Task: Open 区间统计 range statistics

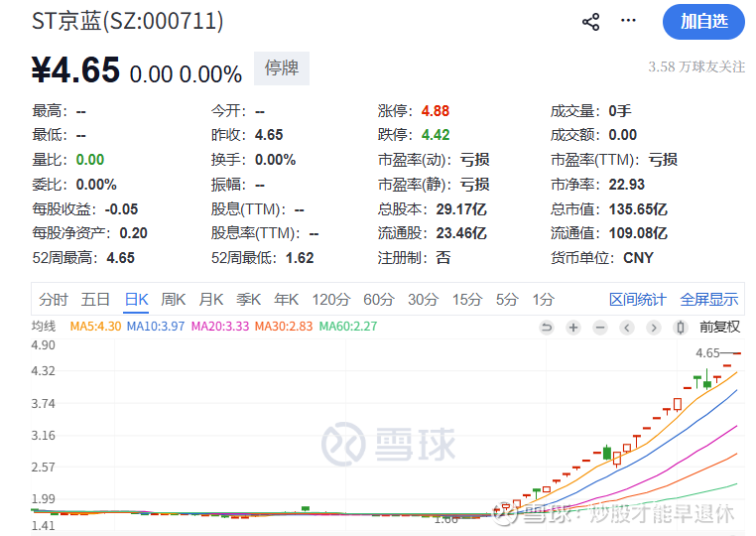Action: point(637,300)
